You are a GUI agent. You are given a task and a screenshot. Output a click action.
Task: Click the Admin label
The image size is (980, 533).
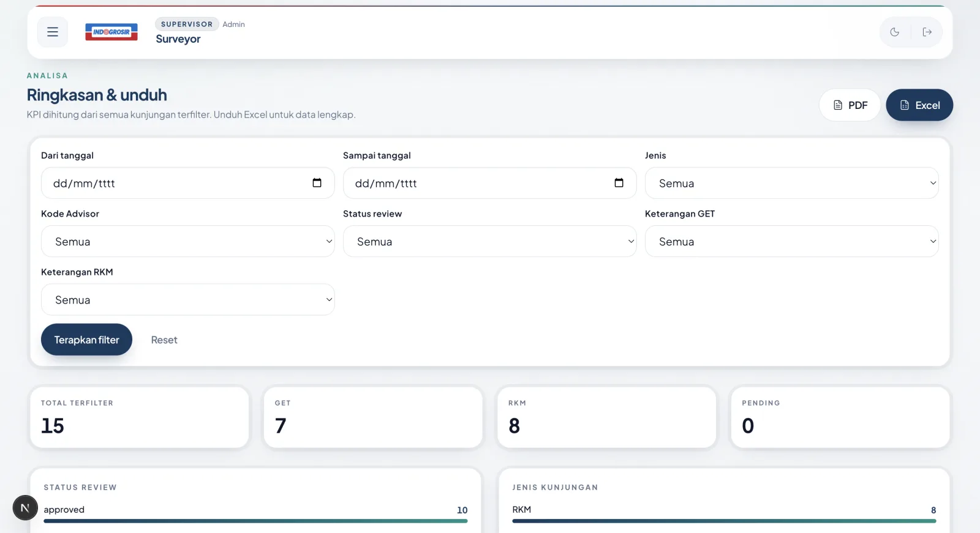click(233, 24)
